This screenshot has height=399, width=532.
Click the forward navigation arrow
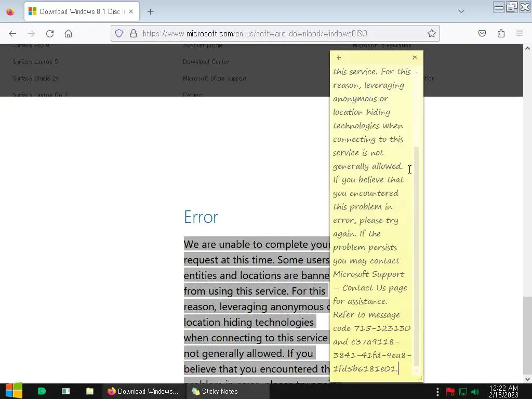pos(31,34)
